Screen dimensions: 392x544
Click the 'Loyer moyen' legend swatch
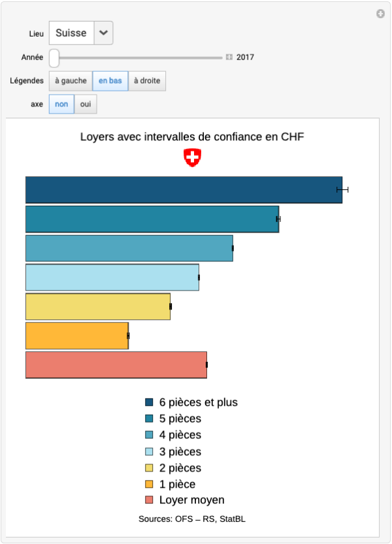(149, 501)
